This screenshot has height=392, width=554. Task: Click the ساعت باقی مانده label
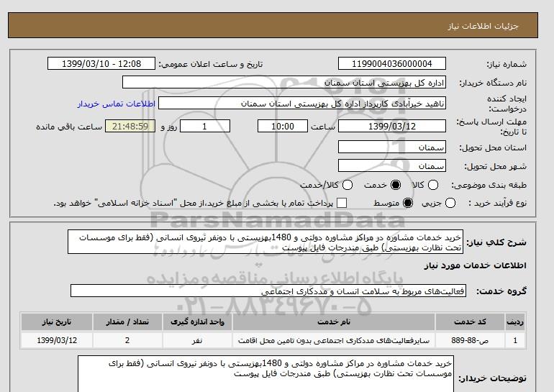[x=69, y=127]
